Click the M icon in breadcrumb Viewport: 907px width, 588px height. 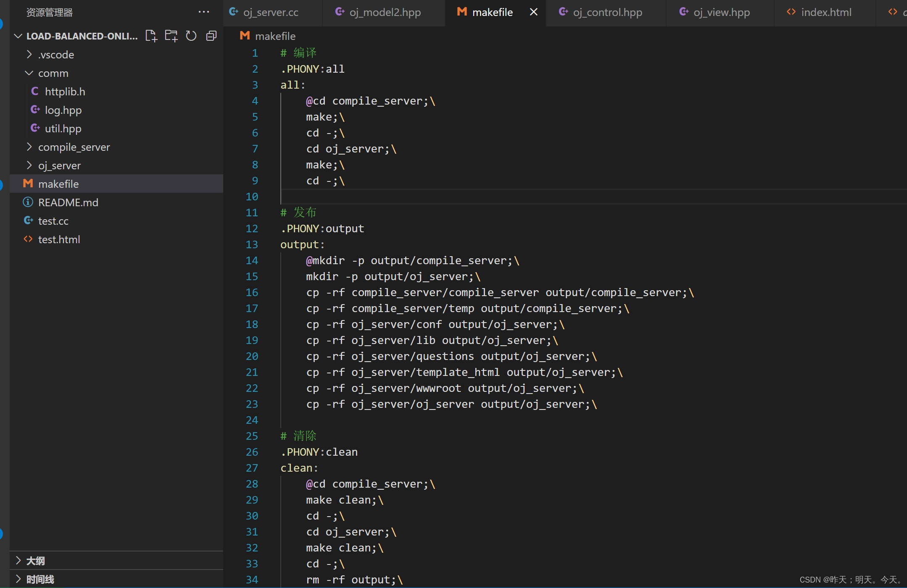point(245,36)
